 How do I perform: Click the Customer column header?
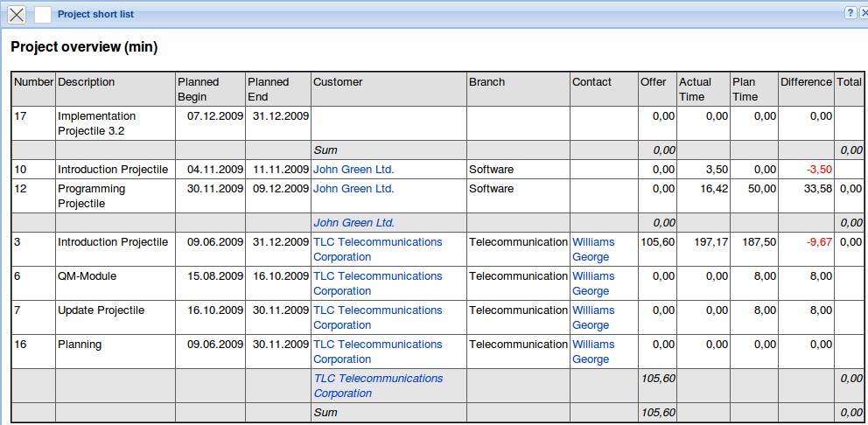[338, 81]
